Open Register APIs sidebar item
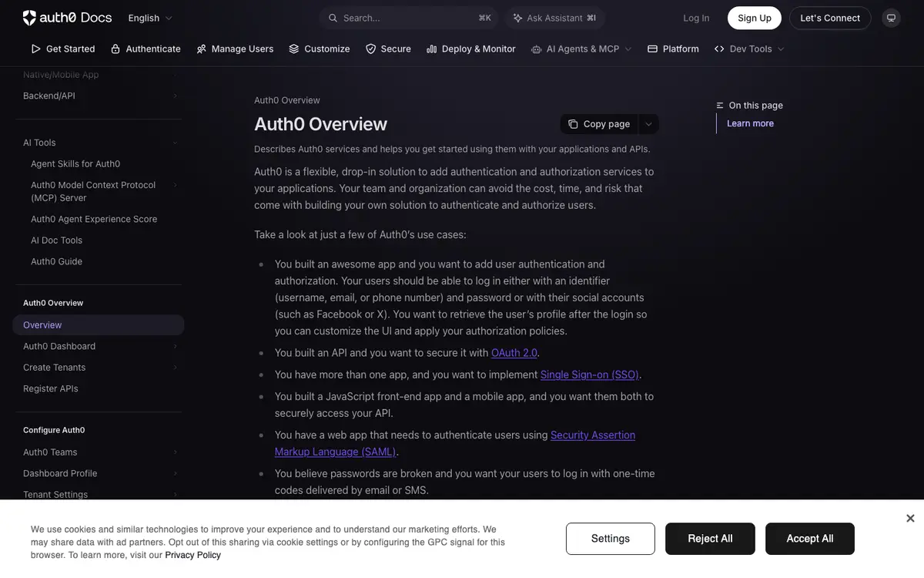The image size is (924, 578). [x=51, y=388]
